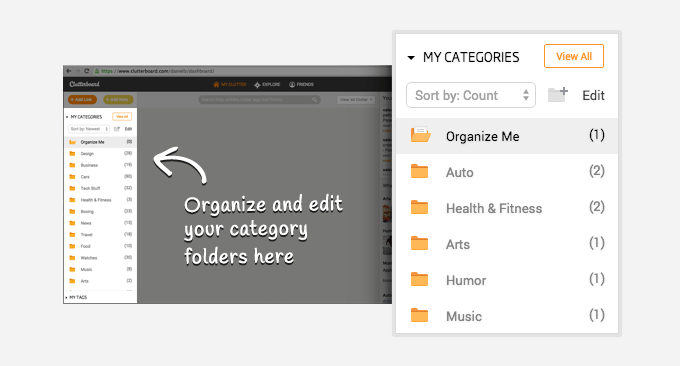The width and height of the screenshot is (680, 366).
Task: Open the Sort by: Count dropdown
Action: tap(471, 95)
